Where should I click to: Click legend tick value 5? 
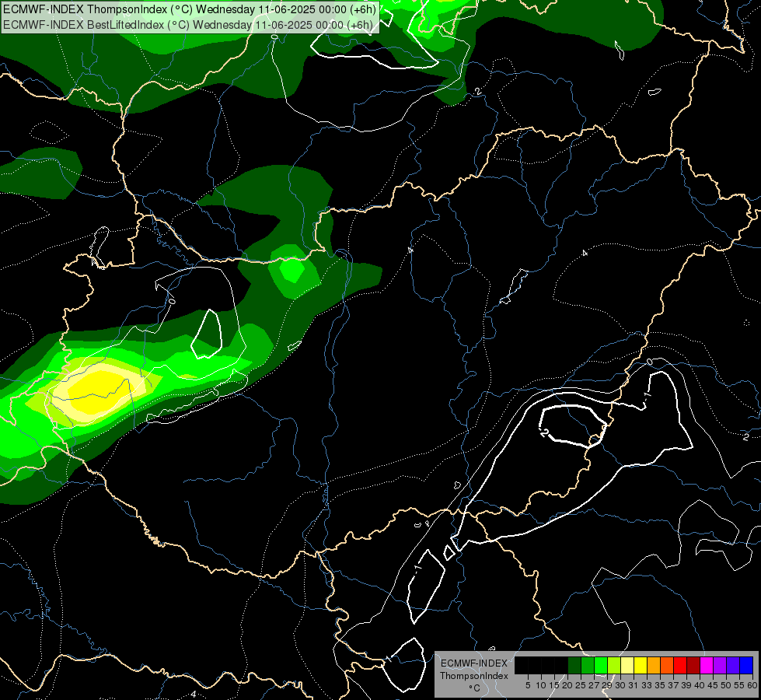coord(528,685)
